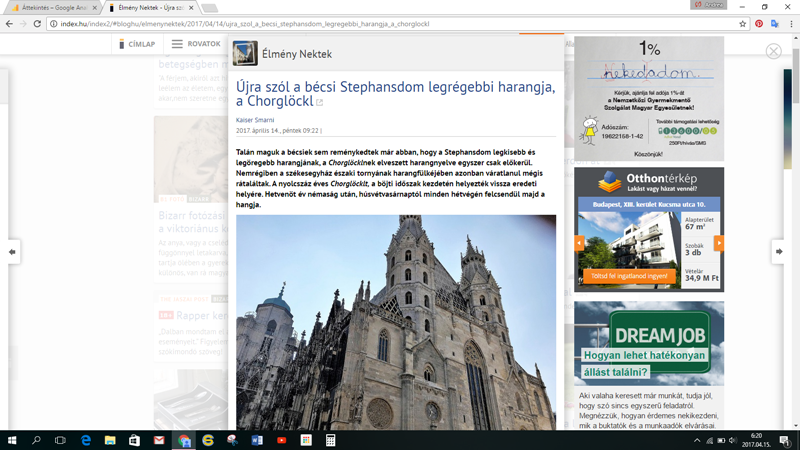Open Windows Store from taskbar
The image size is (800, 450).
[x=134, y=440]
